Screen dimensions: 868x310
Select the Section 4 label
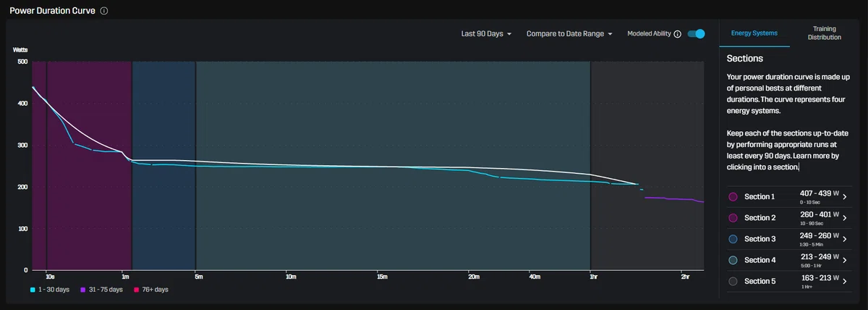coord(759,260)
